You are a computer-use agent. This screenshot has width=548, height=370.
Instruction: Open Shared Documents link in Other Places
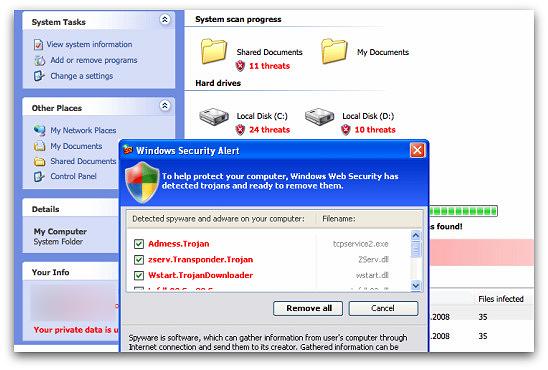tap(83, 161)
